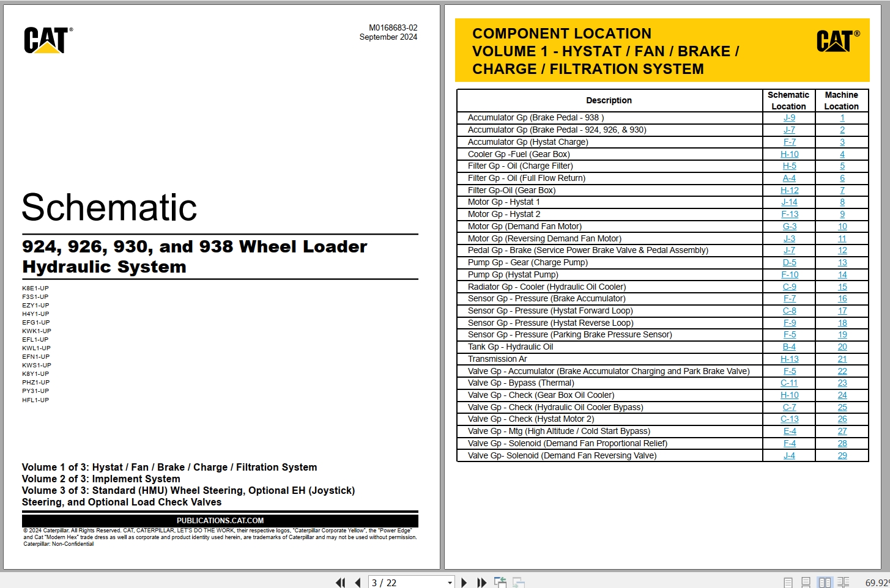This screenshot has height=588, width=890.
Task: Go to the first page
Action: [340, 582]
